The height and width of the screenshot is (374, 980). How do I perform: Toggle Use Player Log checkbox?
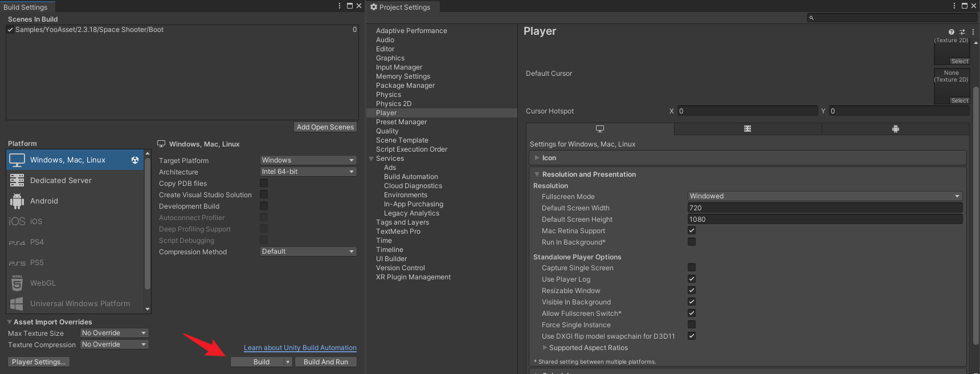[692, 279]
